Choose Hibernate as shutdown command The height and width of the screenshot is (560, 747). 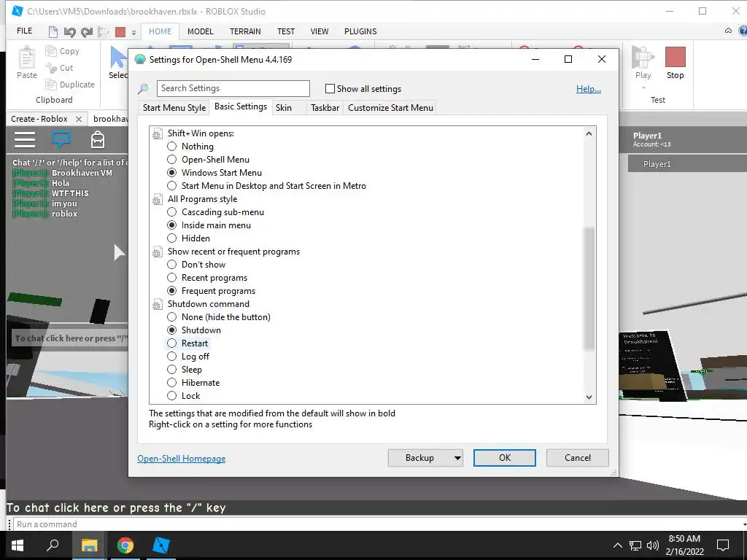pos(172,382)
